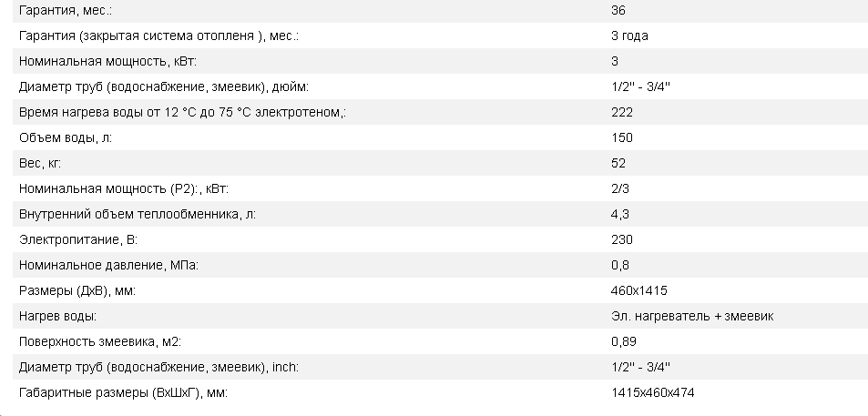Click the nominal pressure value 0,8
This screenshot has height=416, width=868.
pos(620,265)
